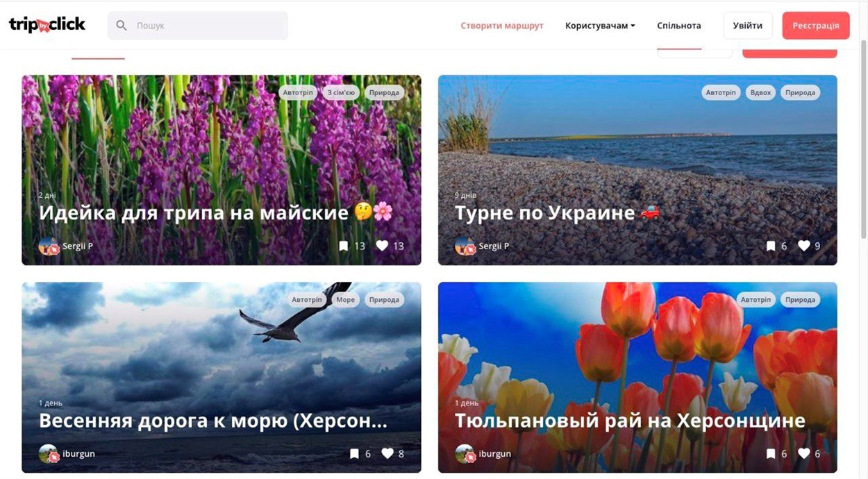The height and width of the screenshot is (479, 868).
Task: Click the Увійти button
Action: [x=748, y=26]
